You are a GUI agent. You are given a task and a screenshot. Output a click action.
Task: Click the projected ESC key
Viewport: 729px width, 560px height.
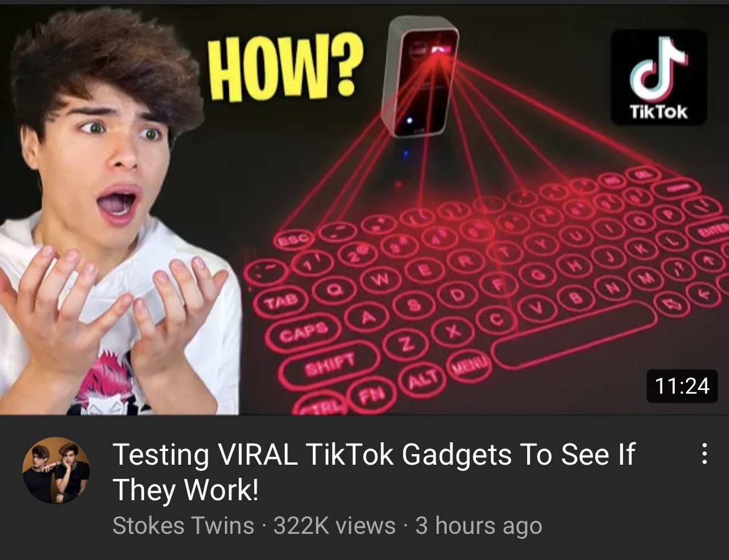click(293, 240)
